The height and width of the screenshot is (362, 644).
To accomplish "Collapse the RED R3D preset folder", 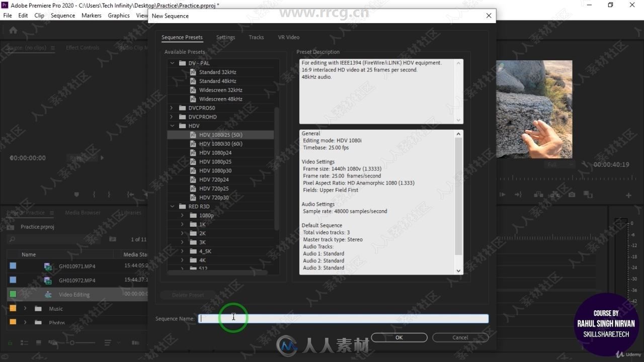I will 172,207.
